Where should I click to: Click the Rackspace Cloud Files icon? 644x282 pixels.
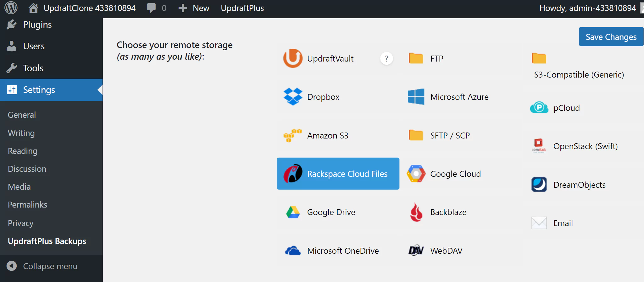(293, 174)
